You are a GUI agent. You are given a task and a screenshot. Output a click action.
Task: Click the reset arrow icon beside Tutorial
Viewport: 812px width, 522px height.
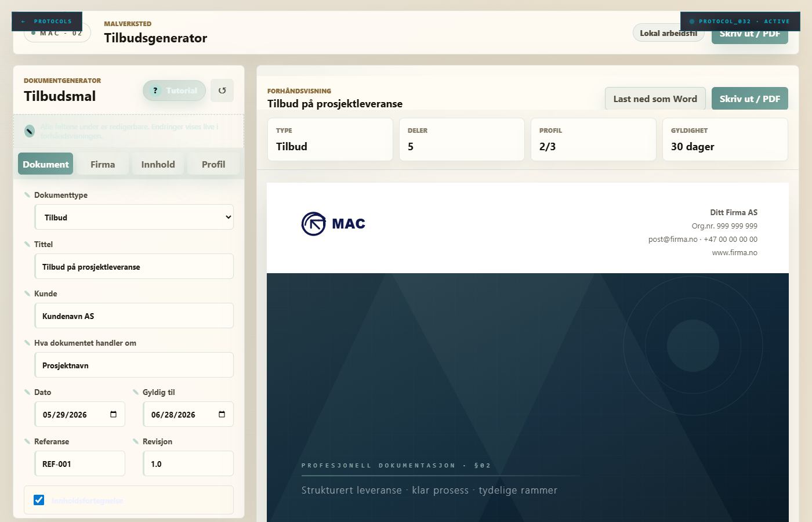222,90
